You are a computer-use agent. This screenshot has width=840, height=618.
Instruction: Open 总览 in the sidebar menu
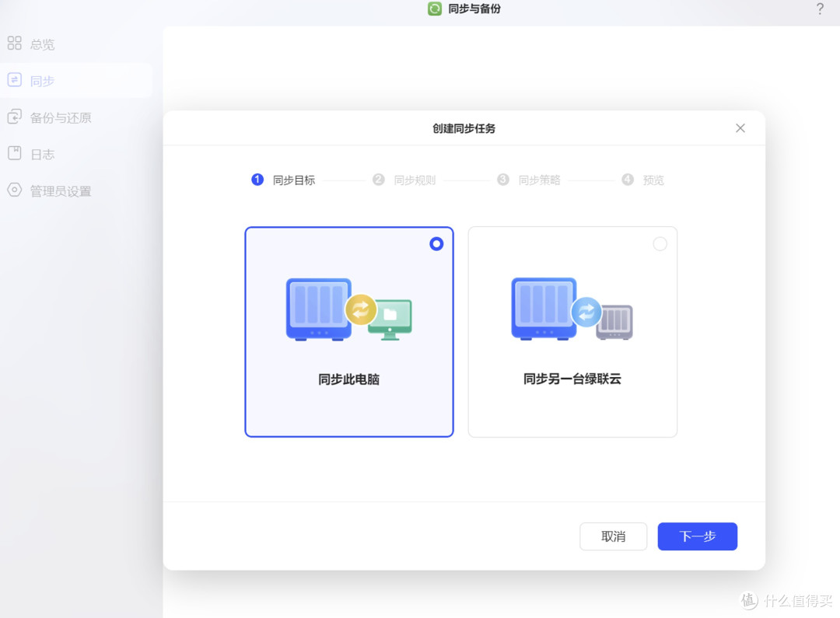pyautogui.click(x=42, y=44)
